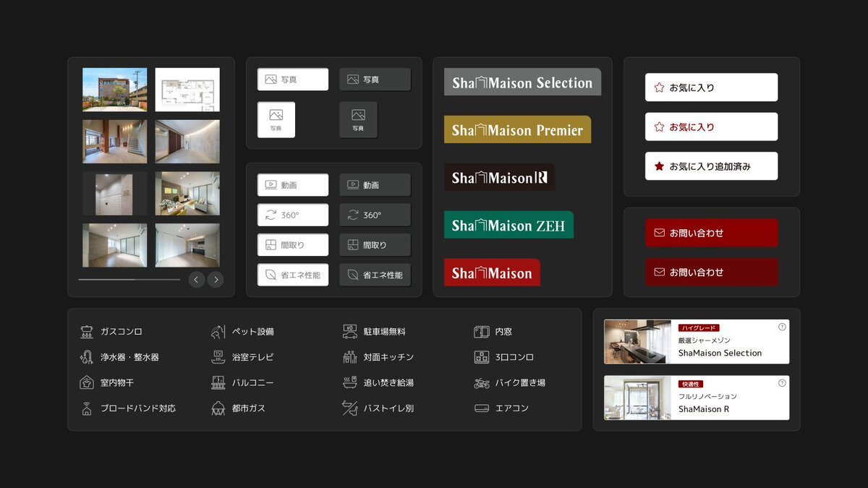
Task: Select the white 動画 video tab
Action: click(293, 185)
